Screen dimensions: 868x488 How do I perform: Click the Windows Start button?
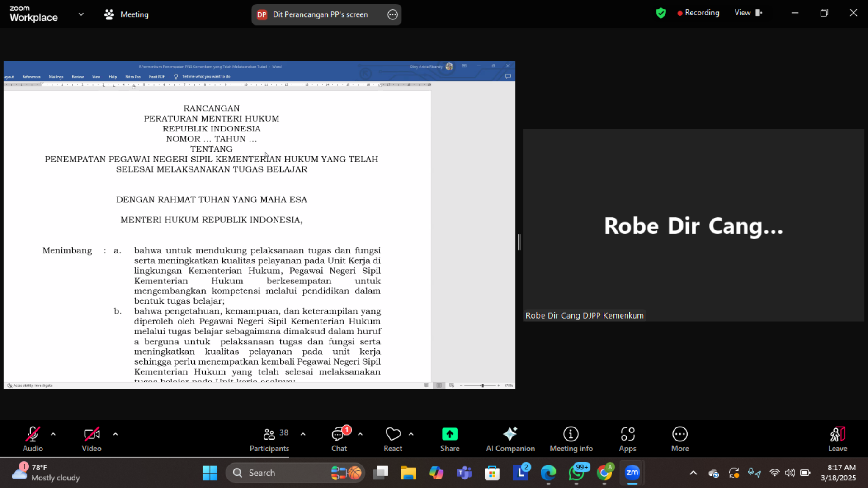[209, 473]
